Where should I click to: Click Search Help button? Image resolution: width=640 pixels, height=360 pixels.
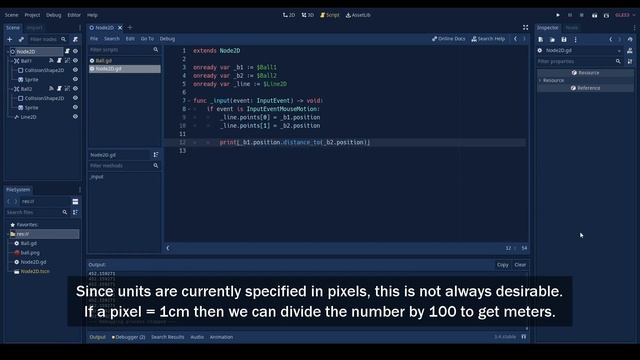(x=488, y=39)
